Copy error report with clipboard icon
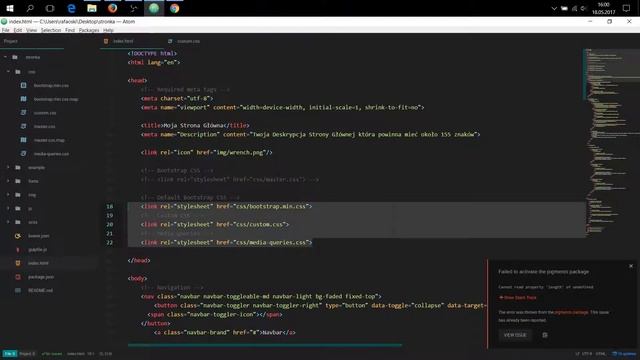Viewport: 640px width, 360px height. (544, 335)
